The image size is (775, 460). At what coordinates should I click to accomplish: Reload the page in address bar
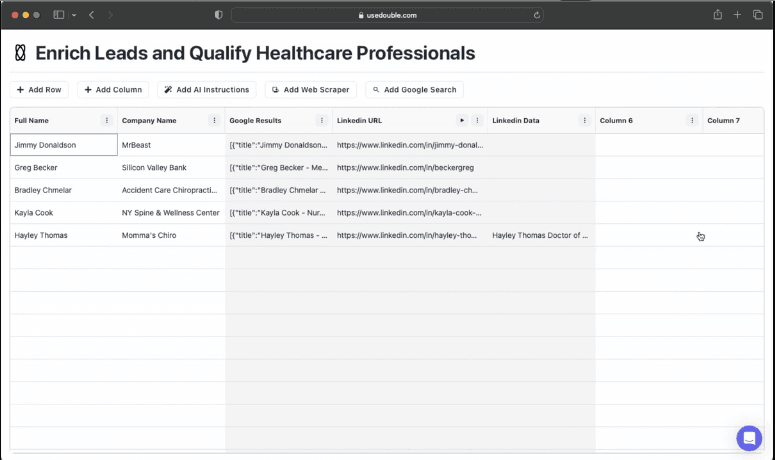tap(537, 15)
